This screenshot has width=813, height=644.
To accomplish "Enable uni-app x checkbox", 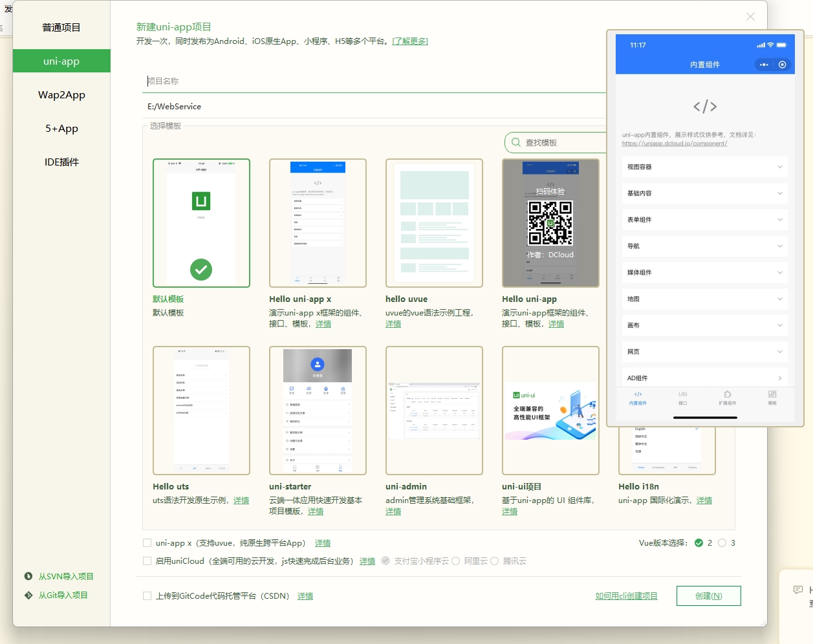I will click(147, 543).
